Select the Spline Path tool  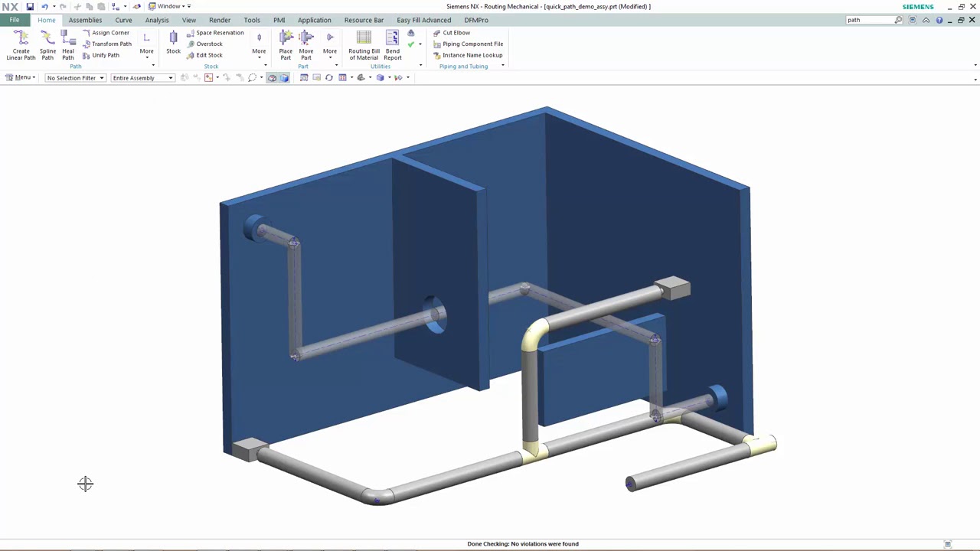coord(47,45)
